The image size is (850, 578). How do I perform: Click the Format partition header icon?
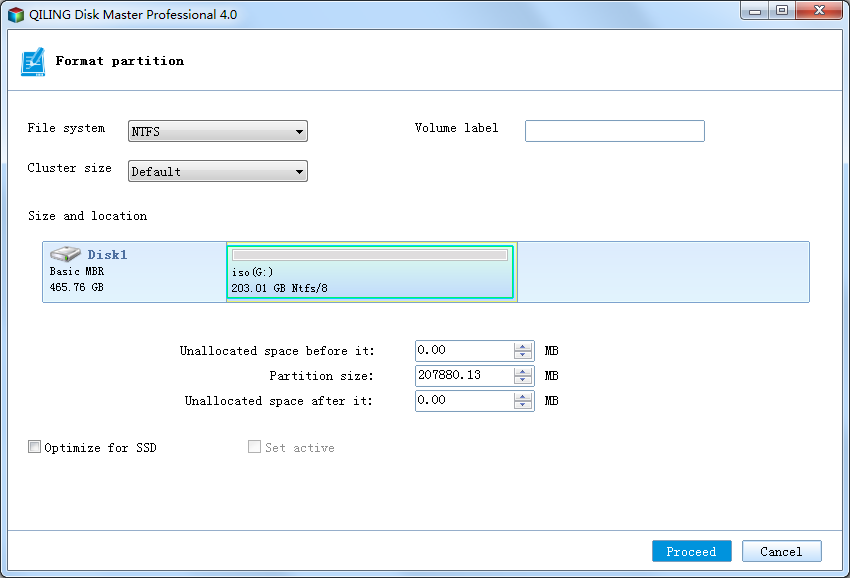click(33, 62)
